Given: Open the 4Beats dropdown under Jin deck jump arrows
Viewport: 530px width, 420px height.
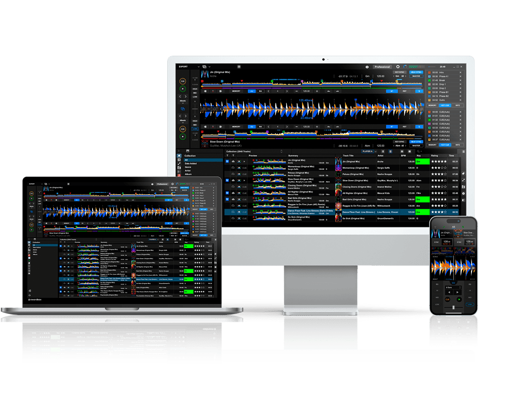Looking at the screenshot, I should point(183,102).
